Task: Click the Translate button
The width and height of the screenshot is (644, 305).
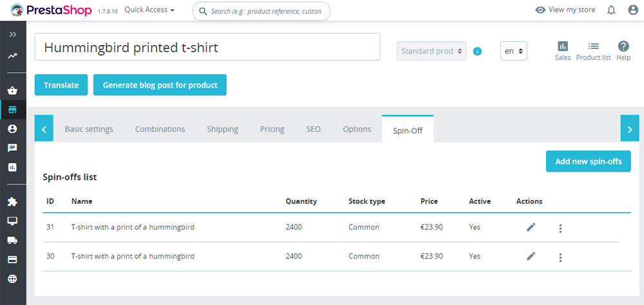Action: coord(61,84)
